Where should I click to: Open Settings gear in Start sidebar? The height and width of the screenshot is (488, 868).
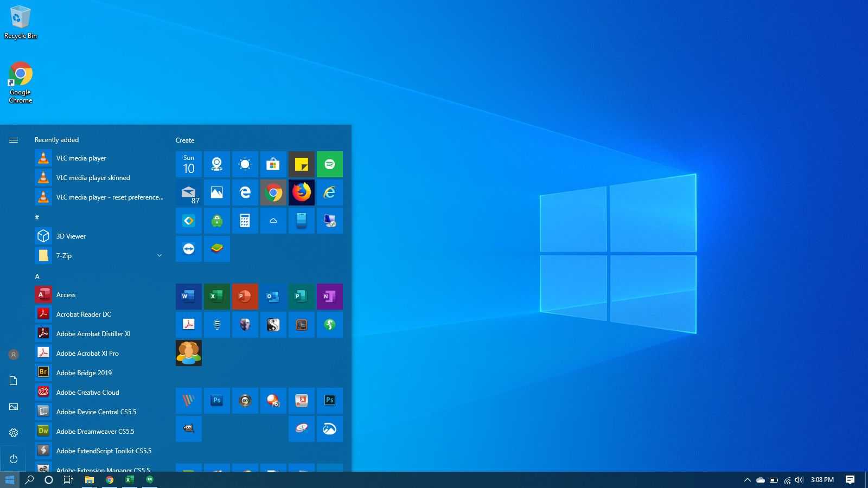(14, 433)
